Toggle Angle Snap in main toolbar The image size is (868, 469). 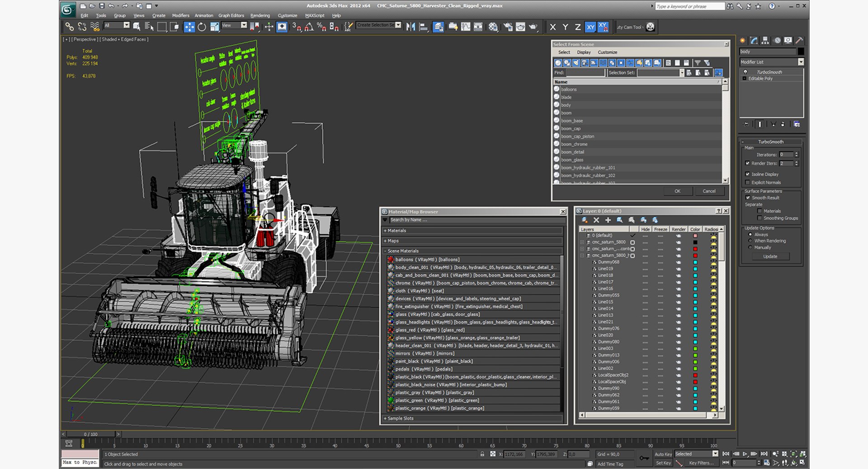click(x=309, y=27)
